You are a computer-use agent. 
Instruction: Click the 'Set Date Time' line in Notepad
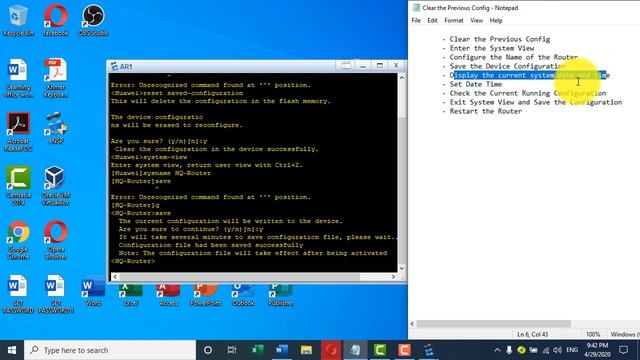click(476, 84)
